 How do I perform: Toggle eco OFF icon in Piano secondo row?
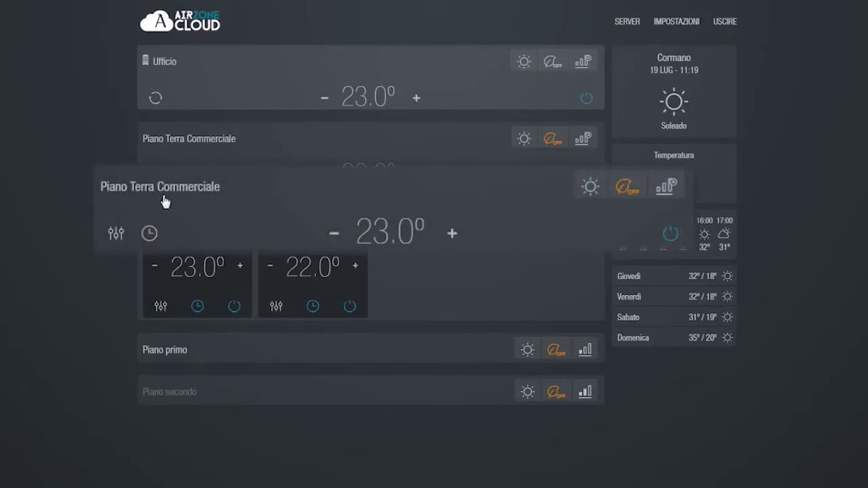coord(556,392)
